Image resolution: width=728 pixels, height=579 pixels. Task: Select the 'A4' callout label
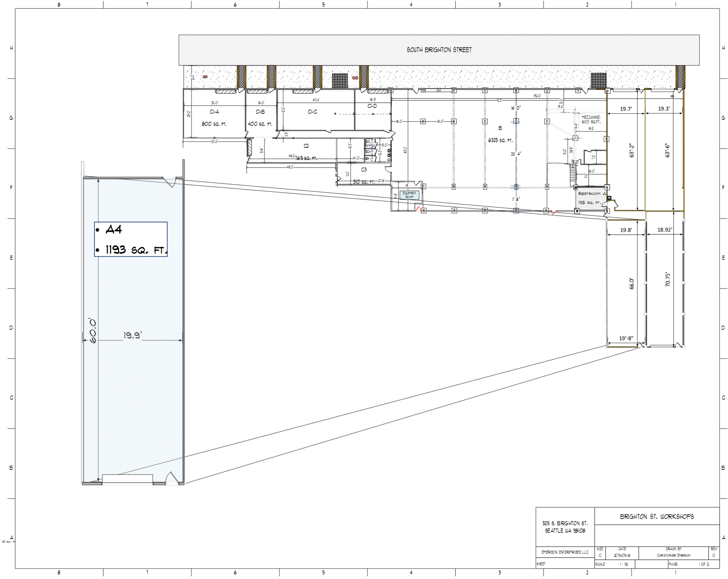point(114,229)
